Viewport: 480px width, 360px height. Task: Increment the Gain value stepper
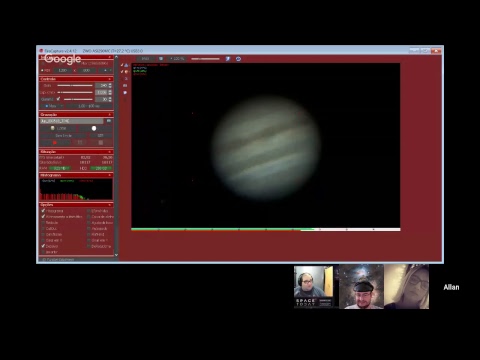[x=110, y=84]
